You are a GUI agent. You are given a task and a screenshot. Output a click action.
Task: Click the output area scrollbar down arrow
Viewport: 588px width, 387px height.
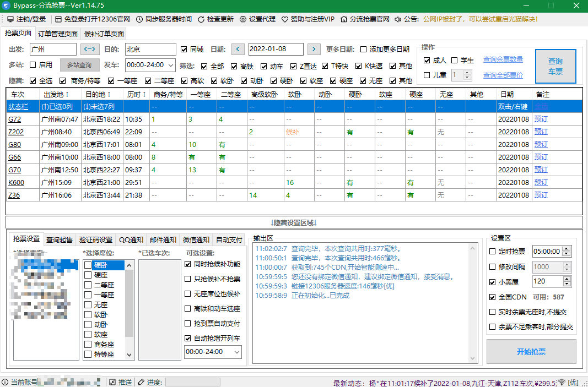472,358
